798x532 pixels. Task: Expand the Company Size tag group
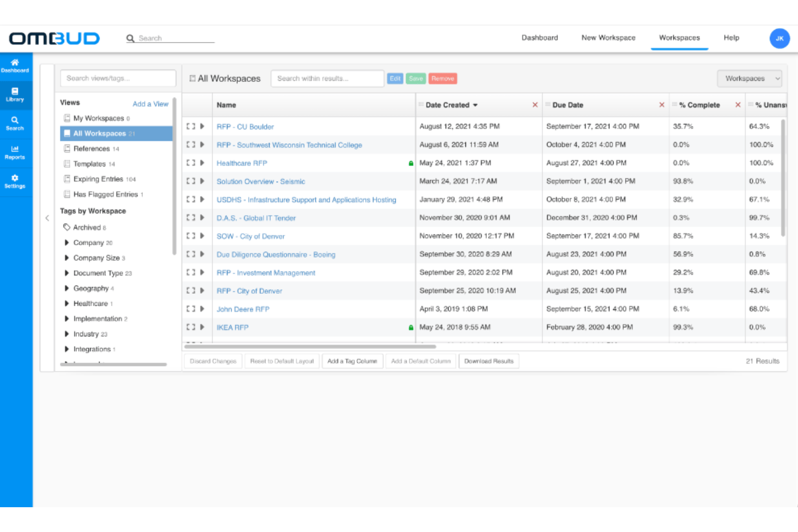[67, 258]
